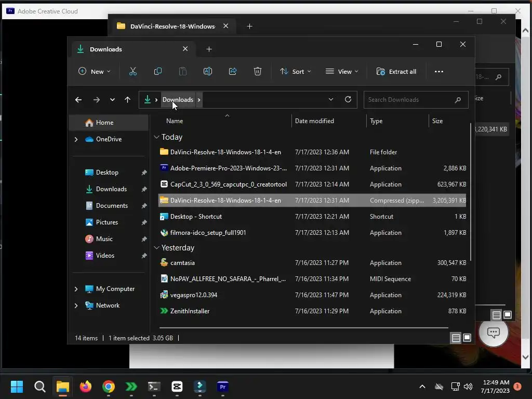
Task: Go back with the left arrow button
Action: pyautogui.click(x=78, y=100)
